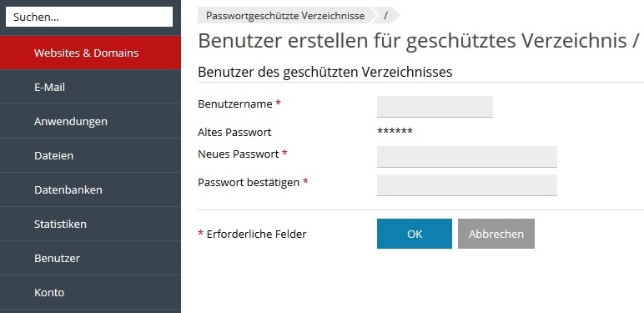Show Statistiken from the sidebar
This screenshot has height=313, width=644.
90,224
